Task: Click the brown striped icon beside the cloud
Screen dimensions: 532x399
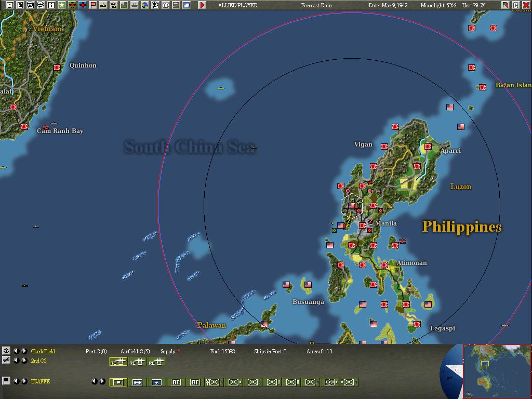Action: [176, 5]
